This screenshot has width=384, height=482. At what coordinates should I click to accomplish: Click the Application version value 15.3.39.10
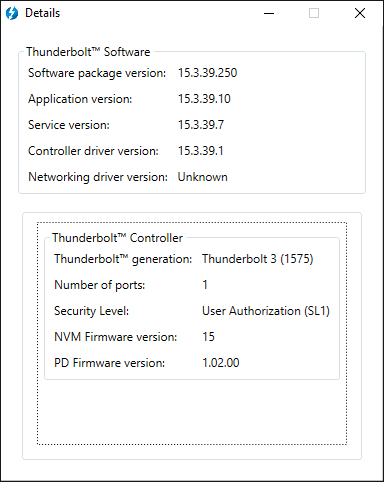[204, 99]
